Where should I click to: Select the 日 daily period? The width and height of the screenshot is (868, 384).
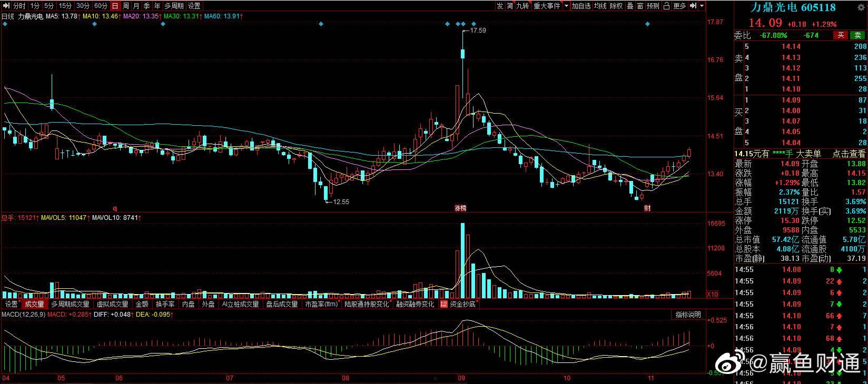click(115, 6)
